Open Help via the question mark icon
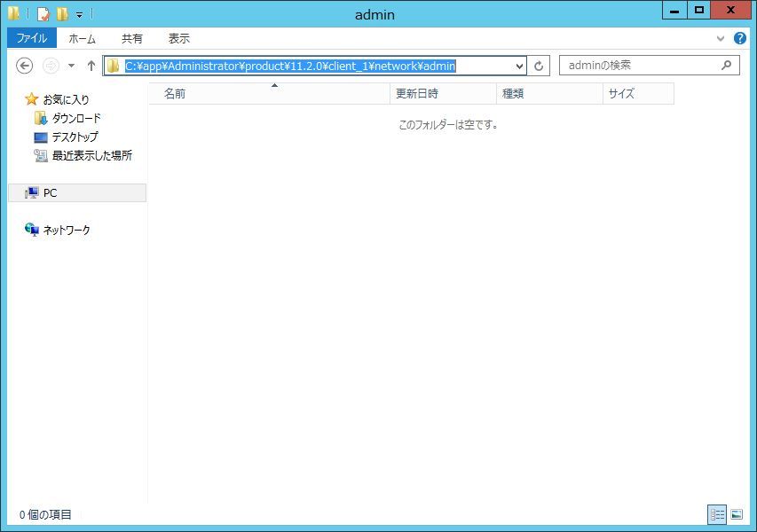Viewport: 757px width, 532px height. [739, 38]
